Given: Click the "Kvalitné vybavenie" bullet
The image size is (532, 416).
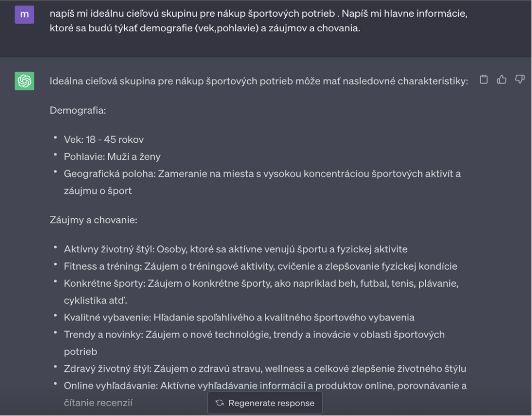Looking at the screenshot, I should tap(239, 317).
